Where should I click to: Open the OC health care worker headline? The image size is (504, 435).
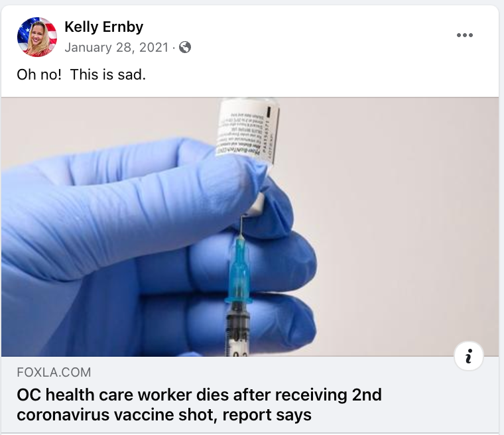(200, 404)
